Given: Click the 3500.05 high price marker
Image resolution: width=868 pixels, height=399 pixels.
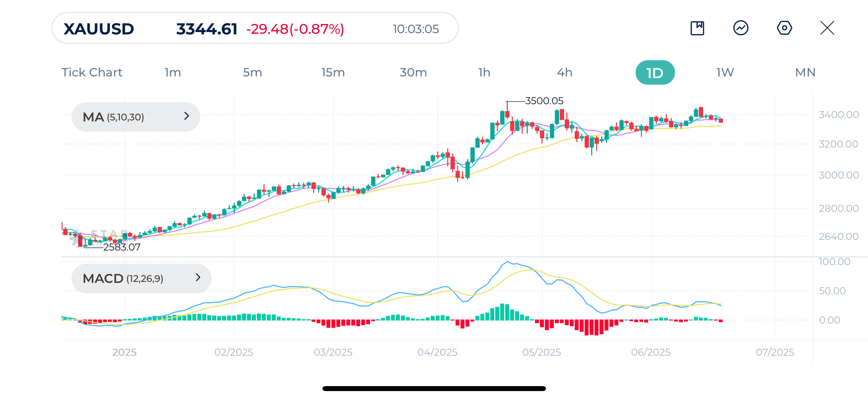Looking at the screenshot, I should click(545, 101).
